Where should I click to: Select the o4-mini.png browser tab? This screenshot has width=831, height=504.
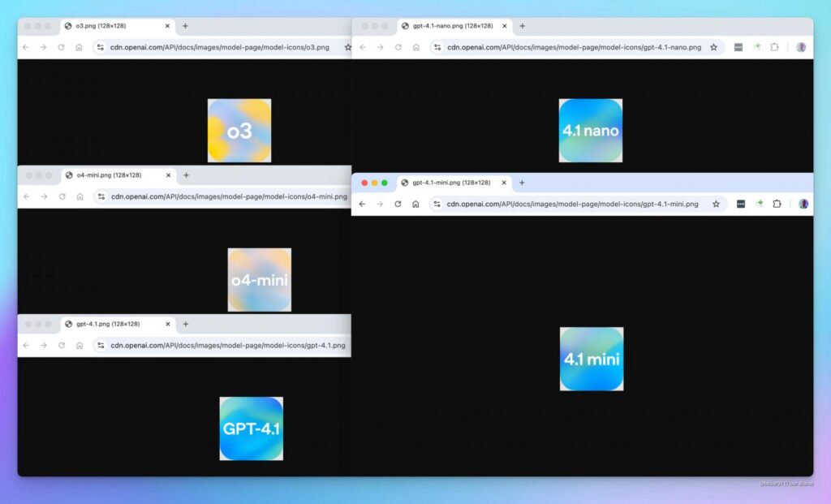[x=114, y=175]
